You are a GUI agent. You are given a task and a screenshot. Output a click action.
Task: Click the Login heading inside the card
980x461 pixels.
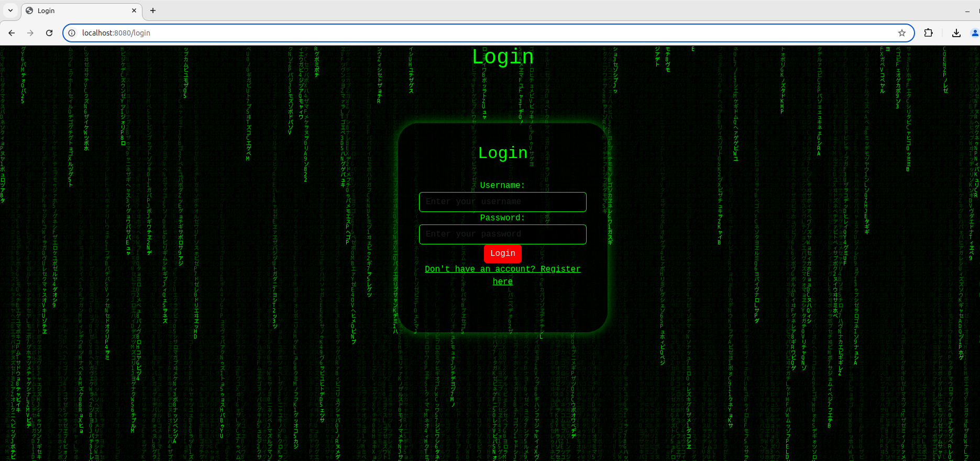pos(503,153)
